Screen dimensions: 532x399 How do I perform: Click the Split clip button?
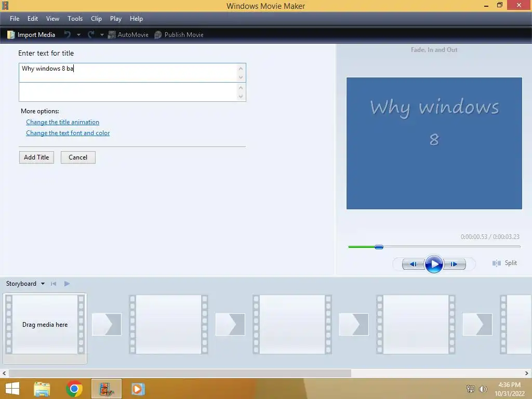[504, 263]
